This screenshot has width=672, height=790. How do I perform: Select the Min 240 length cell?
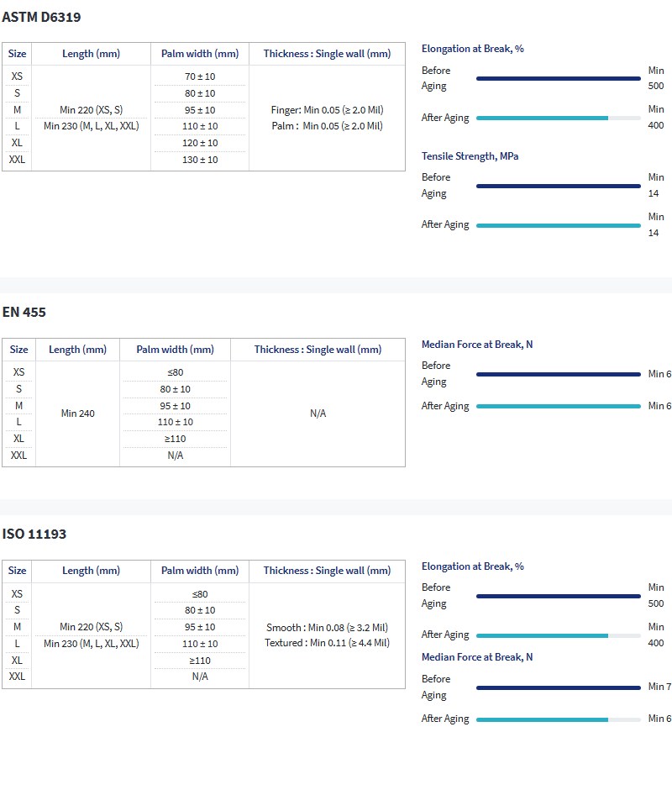click(78, 413)
